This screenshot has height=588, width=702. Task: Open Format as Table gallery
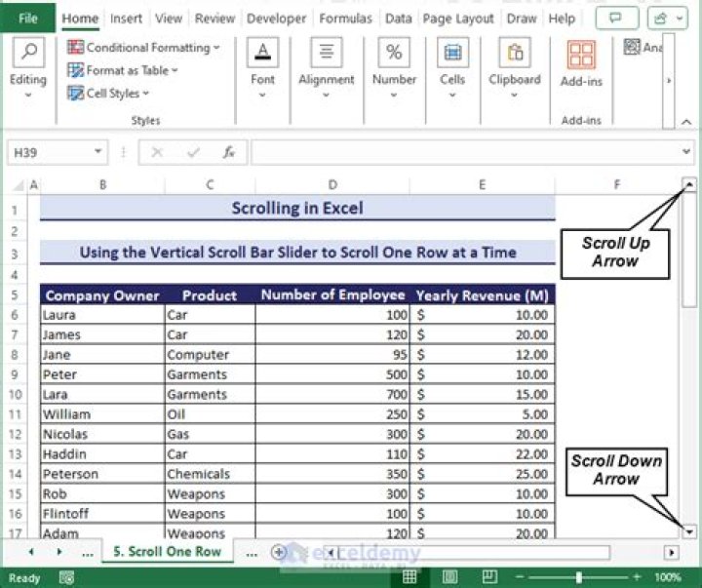point(122,70)
